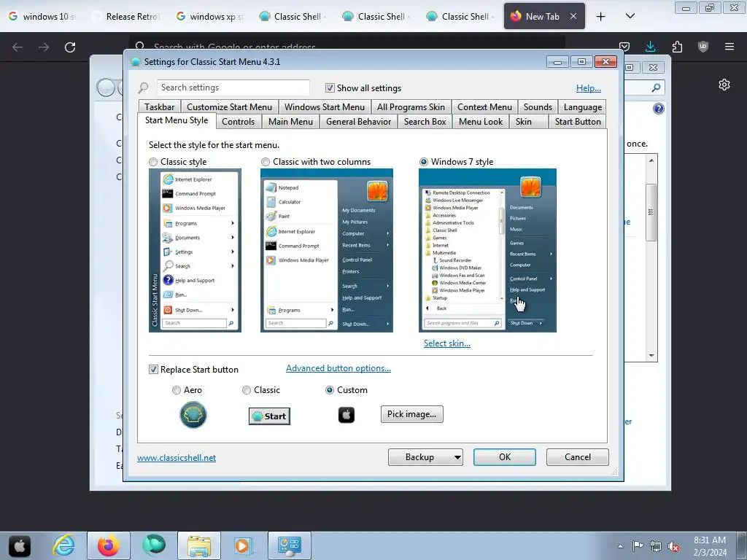
Task: Click Cancel button
Action: click(578, 457)
